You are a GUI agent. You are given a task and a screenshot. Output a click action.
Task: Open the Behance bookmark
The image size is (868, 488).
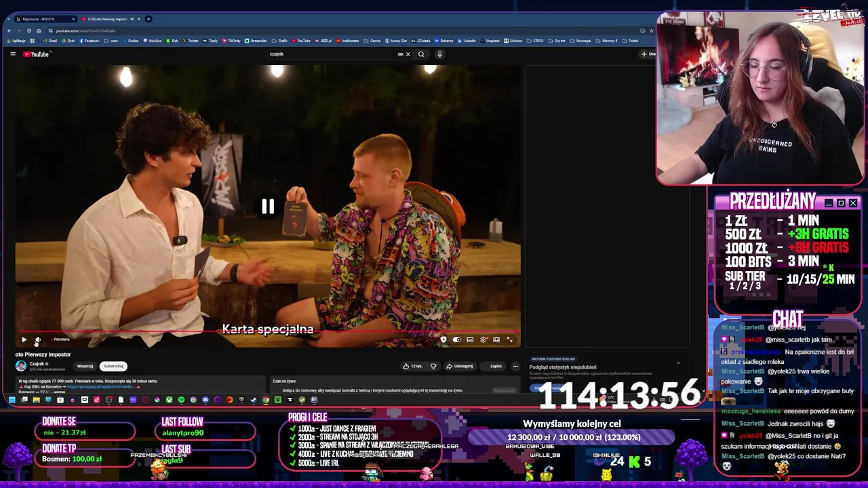444,41
